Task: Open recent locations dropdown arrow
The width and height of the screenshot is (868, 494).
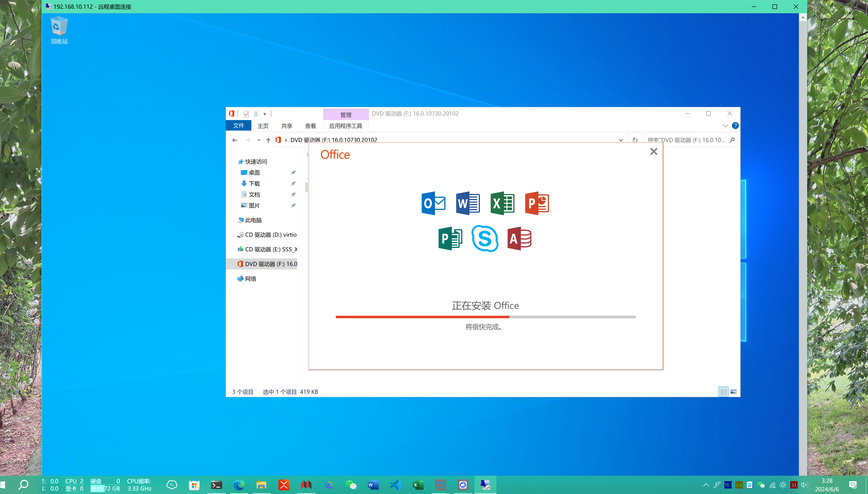Action: click(x=259, y=140)
